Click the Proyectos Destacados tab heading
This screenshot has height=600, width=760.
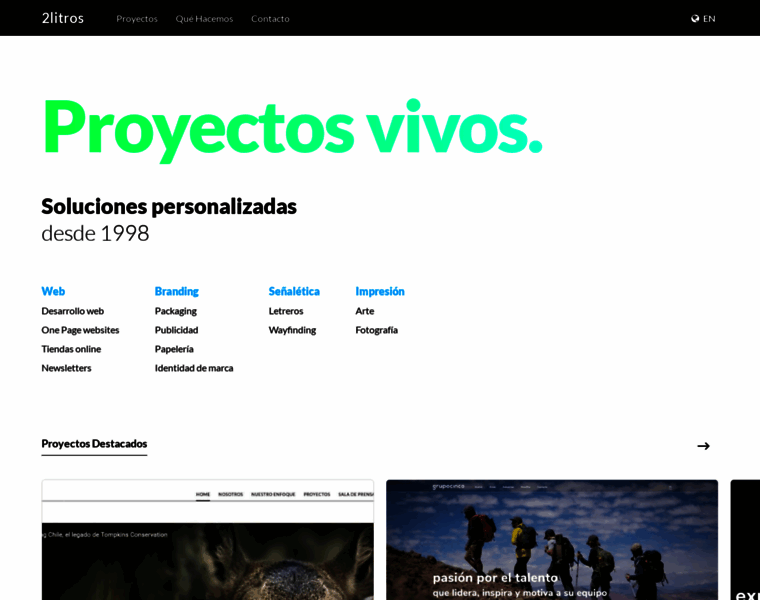[x=95, y=444]
